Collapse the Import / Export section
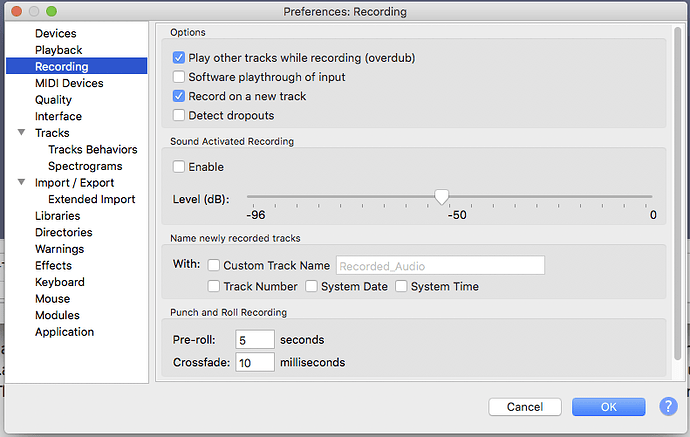Viewport: 690px width, 437px height. click(22, 183)
